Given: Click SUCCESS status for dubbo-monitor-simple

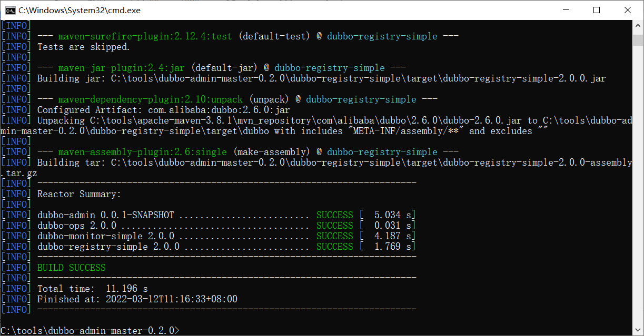Looking at the screenshot, I should pos(334,236).
